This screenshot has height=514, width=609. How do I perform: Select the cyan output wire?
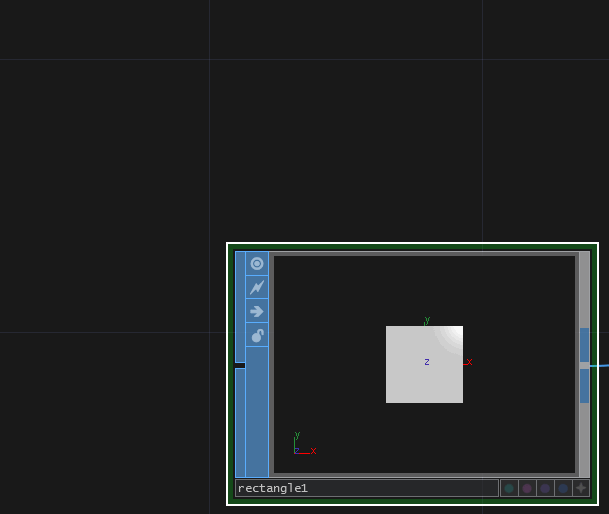[x=600, y=365]
